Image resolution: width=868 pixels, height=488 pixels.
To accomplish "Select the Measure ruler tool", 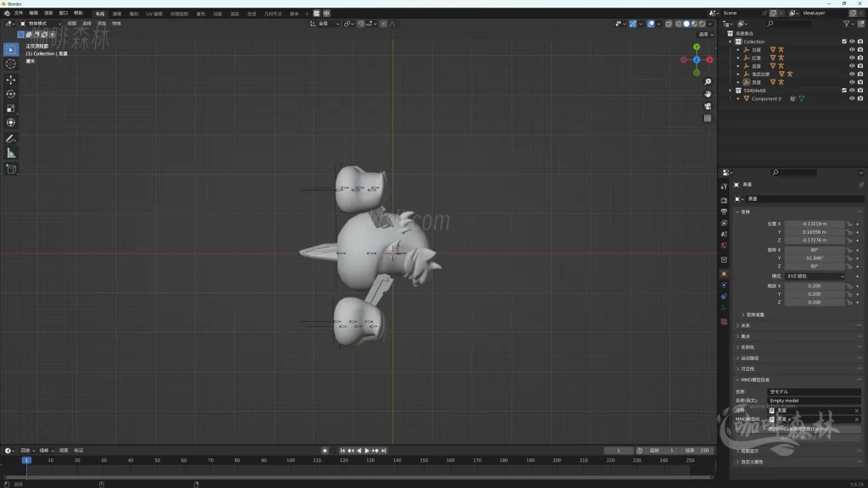I will pos(11,152).
